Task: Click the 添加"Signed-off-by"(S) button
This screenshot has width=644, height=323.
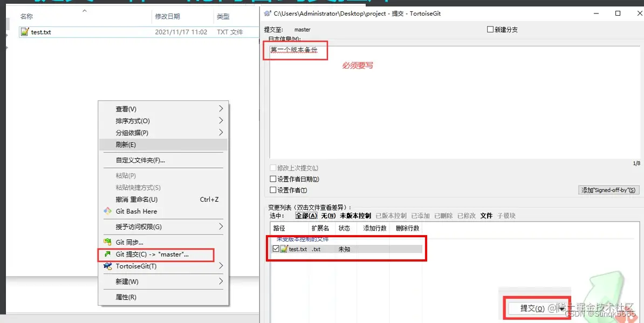Action: [x=608, y=189]
